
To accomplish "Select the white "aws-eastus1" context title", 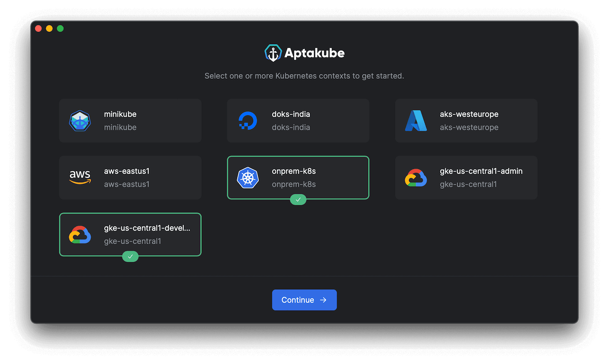I will pos(127,171).
